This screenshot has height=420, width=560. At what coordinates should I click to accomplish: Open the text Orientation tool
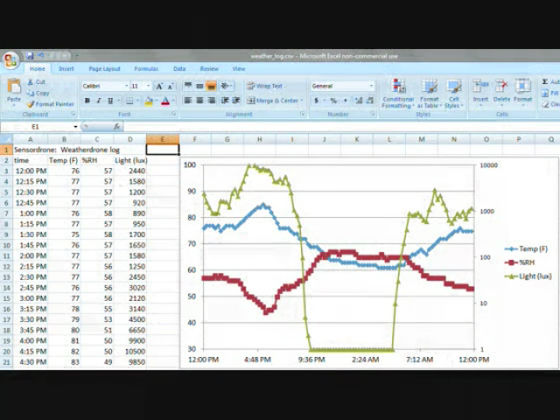click(x=225, y=86)
